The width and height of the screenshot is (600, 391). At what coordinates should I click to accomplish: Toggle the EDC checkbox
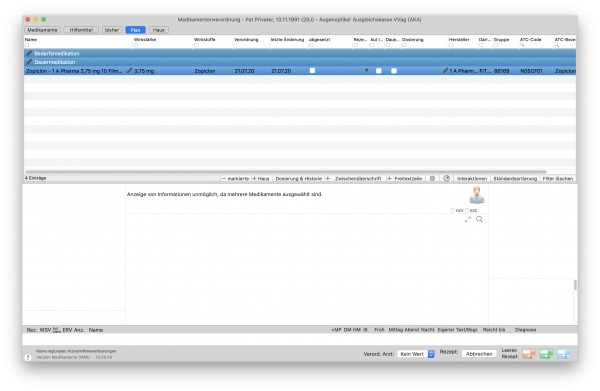[x=467, y=210]
